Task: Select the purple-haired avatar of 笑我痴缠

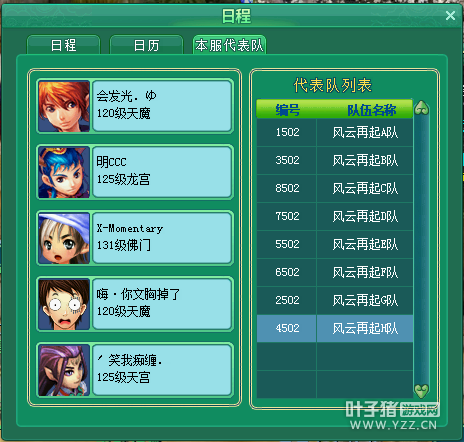Action: [x=64, y=370]
